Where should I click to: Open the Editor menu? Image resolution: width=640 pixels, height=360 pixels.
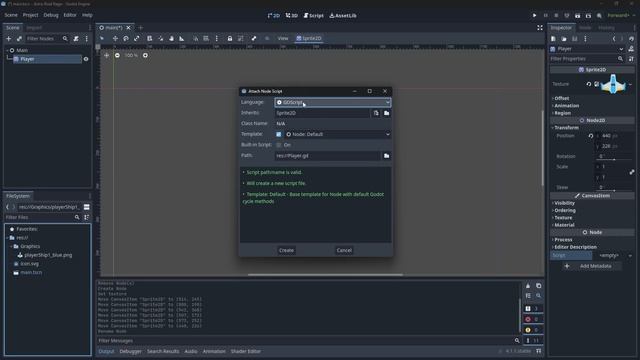[70, 15]
